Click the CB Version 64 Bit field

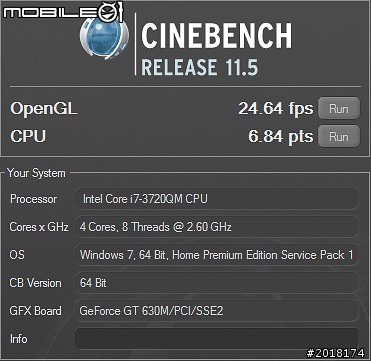(x=217, y=283)
